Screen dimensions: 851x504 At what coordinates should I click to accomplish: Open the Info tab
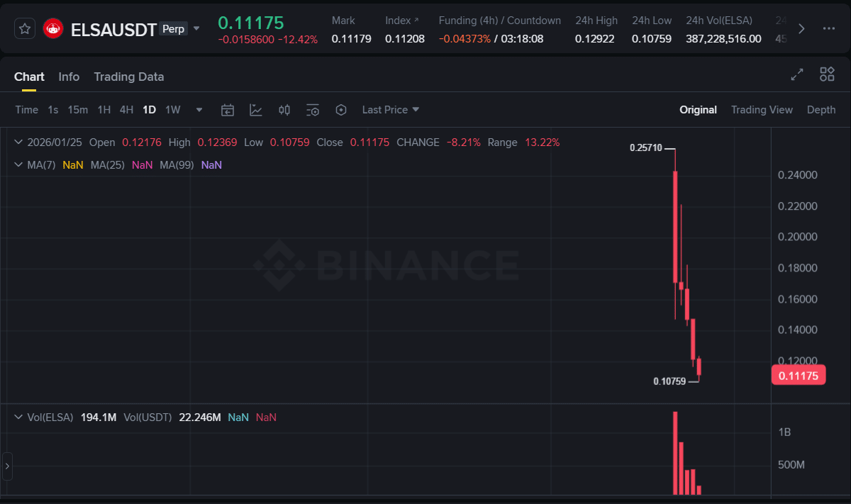(x=69, y=77)
